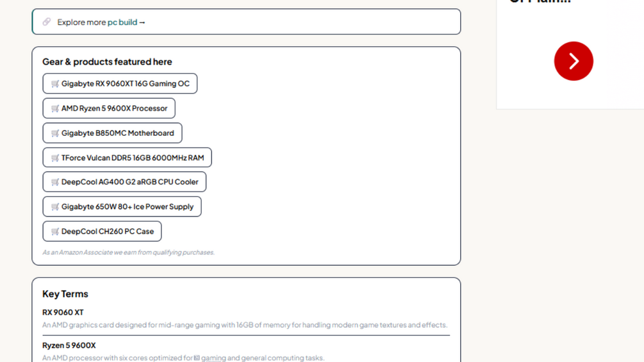Open TForce Vulcan DDR5 16GB 6000MHz RAM link
The height and width of the screenshot is (362, 644).
pos(127,158)
